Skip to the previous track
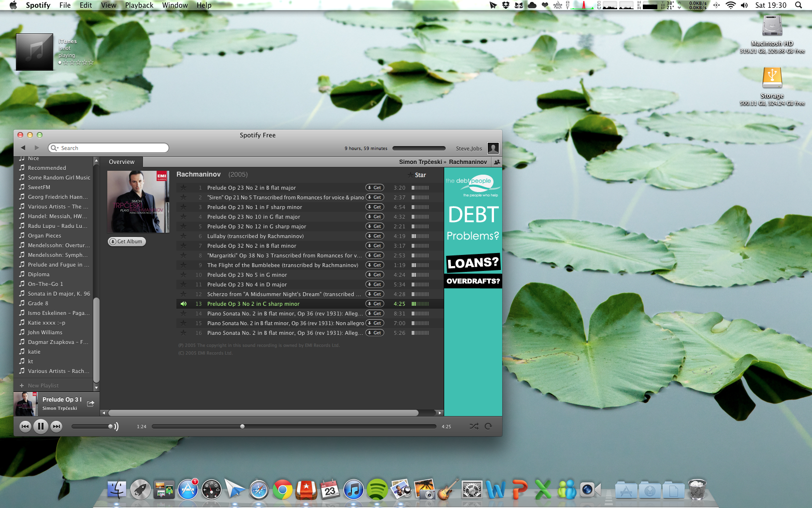The width and height of the screenshot is (812, 508). pyautogui.click(x=25, y=426)
